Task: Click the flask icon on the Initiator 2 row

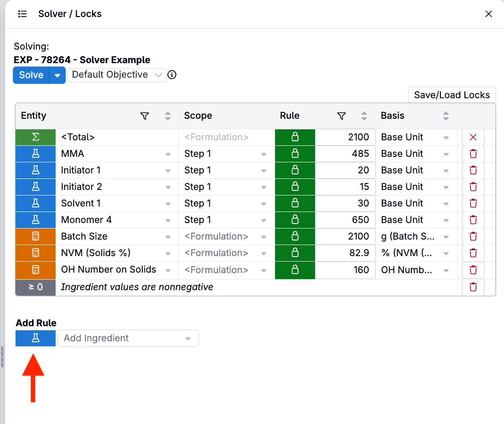Action: coord(36,187)
